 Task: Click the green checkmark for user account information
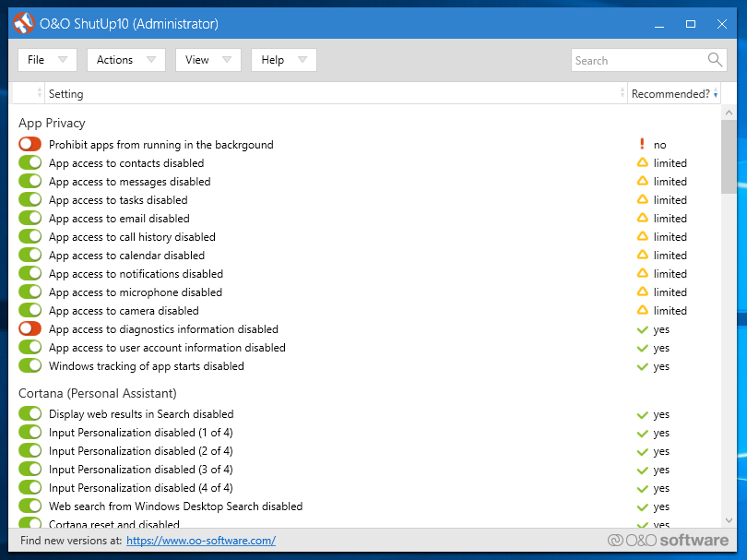pyautogui.click(x=642, y=348)
